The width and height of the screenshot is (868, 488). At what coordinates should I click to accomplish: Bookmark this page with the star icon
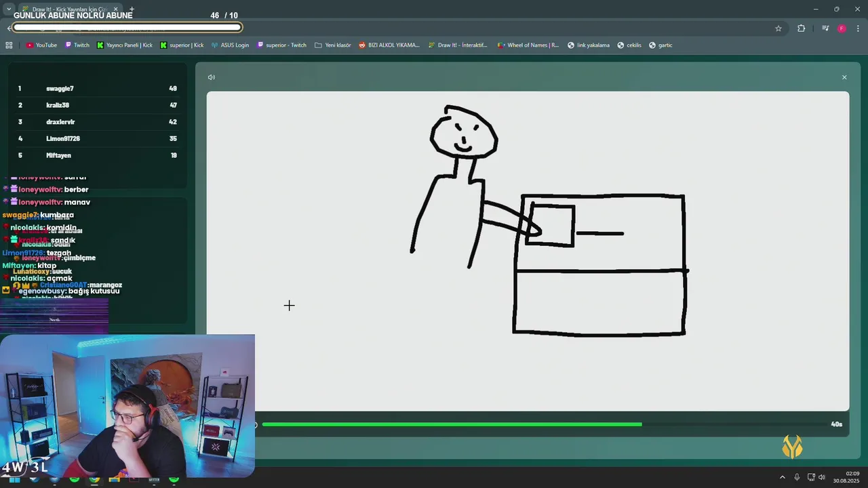(778, 28)
